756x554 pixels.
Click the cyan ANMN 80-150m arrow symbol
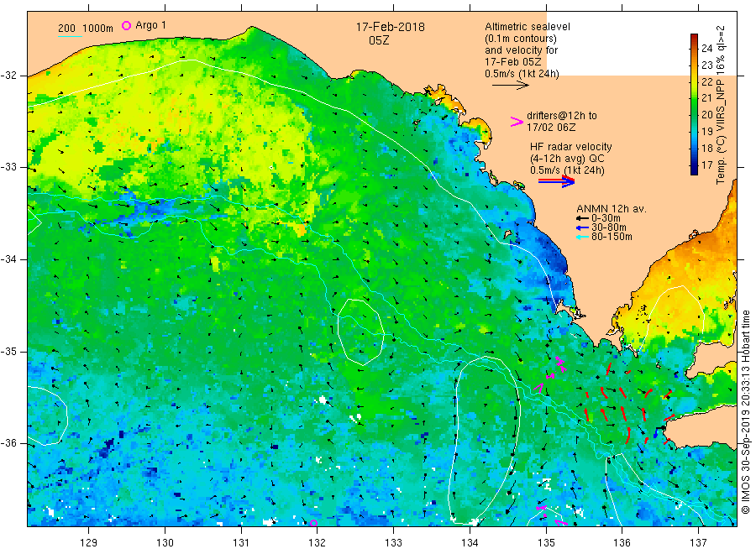coord(582,237)
